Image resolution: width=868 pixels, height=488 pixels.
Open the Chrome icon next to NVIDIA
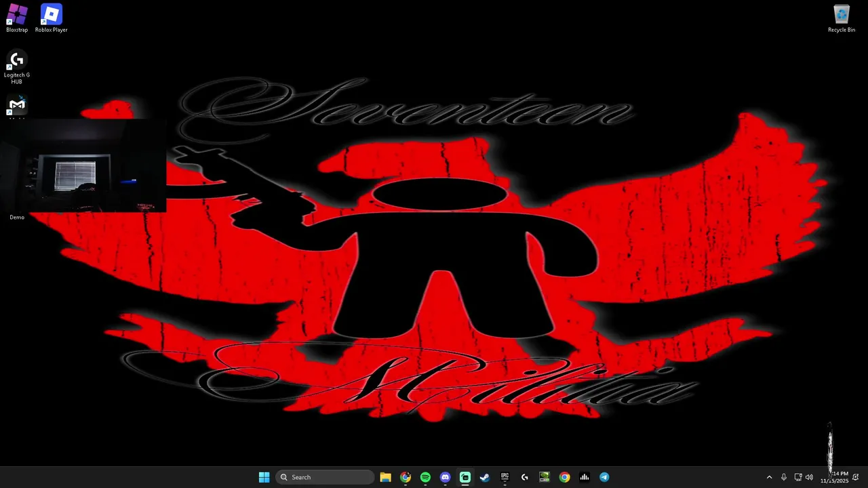(564, 477)
